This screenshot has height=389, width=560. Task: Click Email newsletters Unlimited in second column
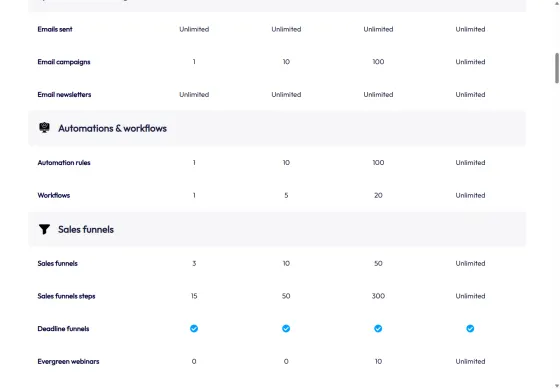[x=286, y=95]
